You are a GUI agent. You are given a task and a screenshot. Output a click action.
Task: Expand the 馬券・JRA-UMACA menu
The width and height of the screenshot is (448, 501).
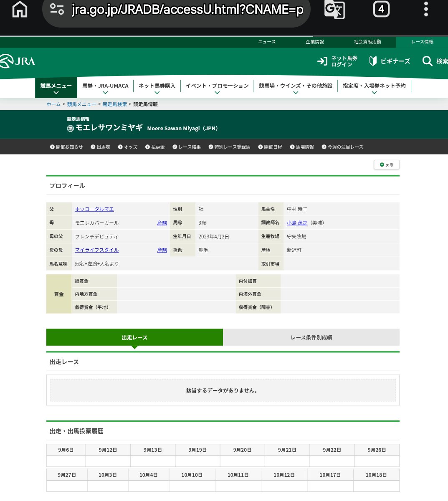click(x=105, y=88)
